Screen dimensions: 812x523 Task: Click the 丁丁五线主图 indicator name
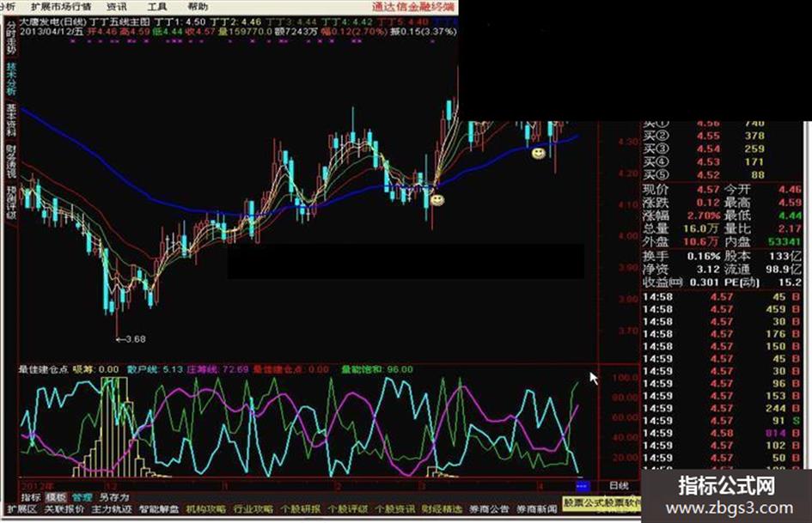click(x=119, y=22)
